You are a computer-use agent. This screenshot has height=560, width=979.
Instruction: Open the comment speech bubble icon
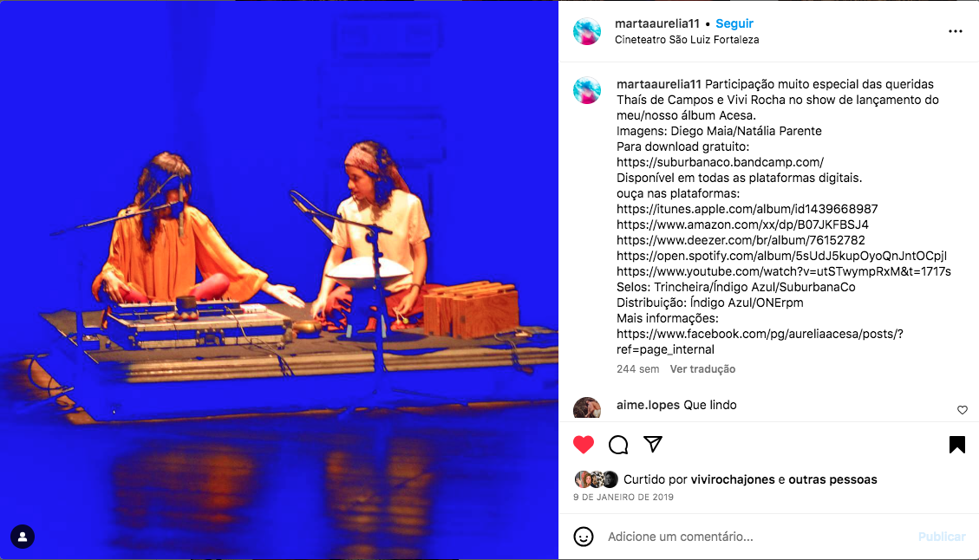pos(618,445)
